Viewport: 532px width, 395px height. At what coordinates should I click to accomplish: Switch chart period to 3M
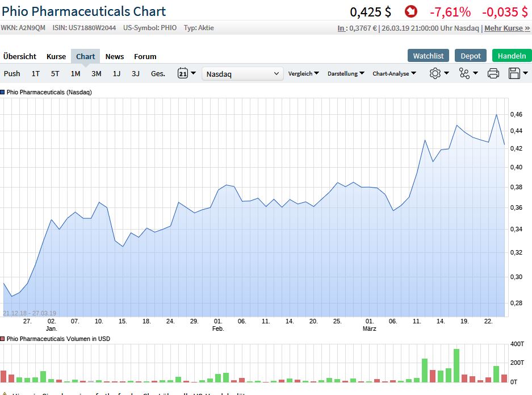(96, 73)
